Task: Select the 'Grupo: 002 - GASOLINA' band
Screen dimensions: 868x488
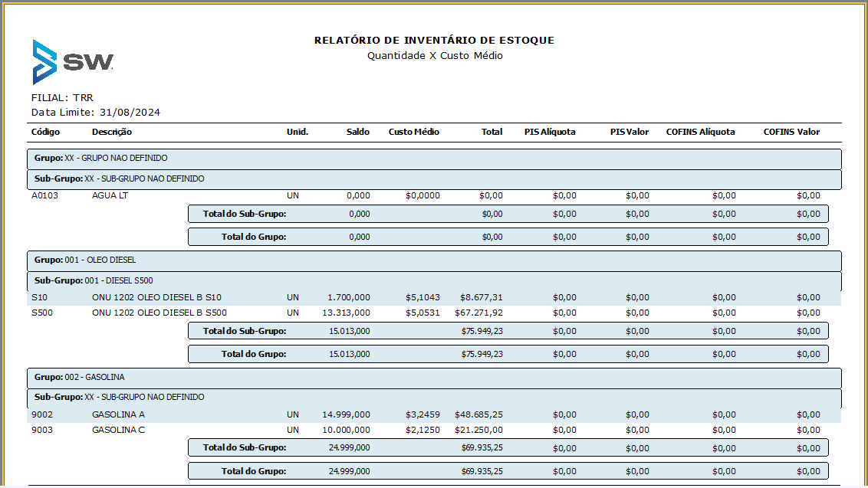Action: [x=434, y=378]
